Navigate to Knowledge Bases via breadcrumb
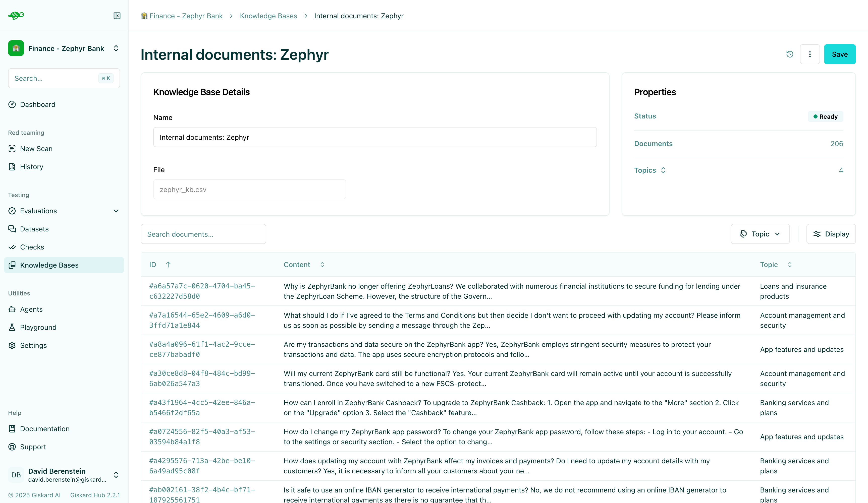The width and height of the screenshot is (868, 503). [x=268, y=16]
